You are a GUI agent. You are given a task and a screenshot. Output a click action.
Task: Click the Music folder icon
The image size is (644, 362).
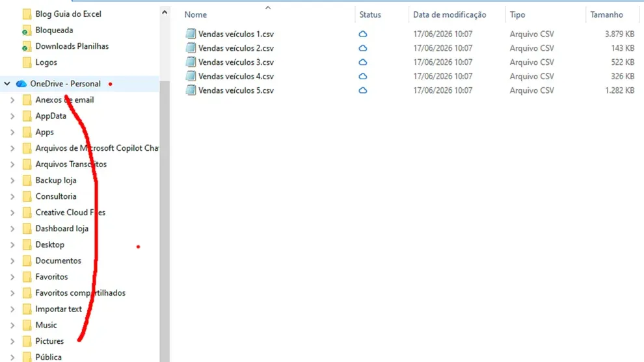27,326
